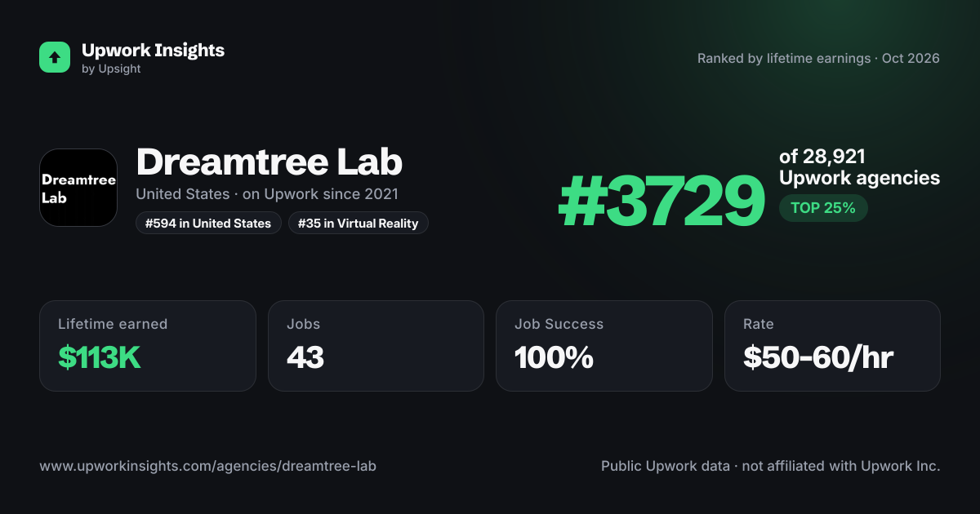This screenshot has height=514, width=980.
Task: Click "Ranked by lifetime earnings · Oct 2026"
Action: pyautogui.click(x=818, y=59)
